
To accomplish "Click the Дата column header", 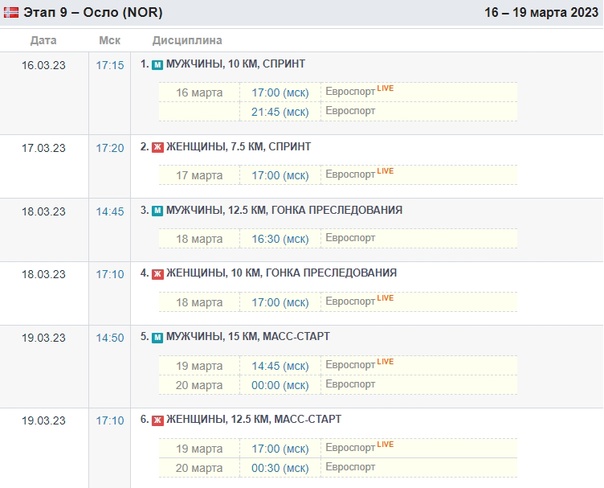I will 43,41.
